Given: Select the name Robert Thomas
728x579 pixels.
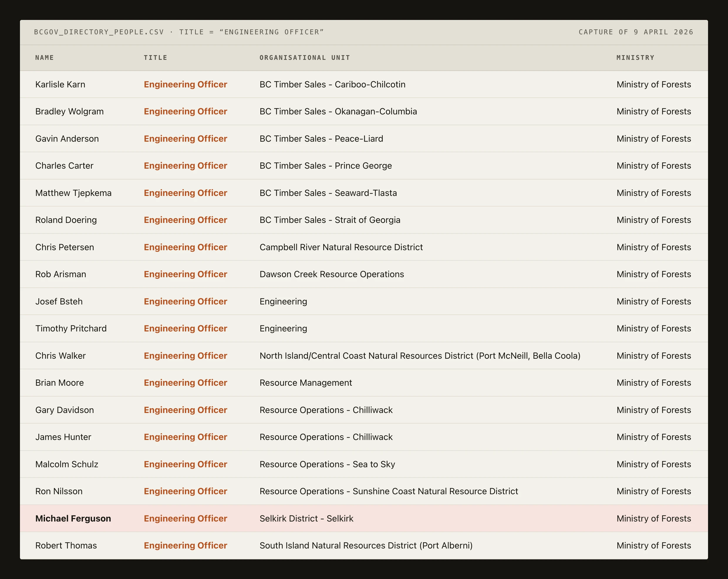Looking at the screenshot, I should 66,546.
